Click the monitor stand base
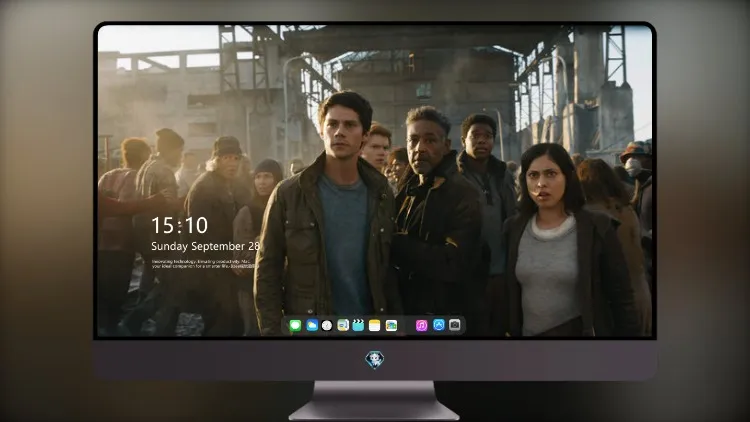 click(374, 401)
